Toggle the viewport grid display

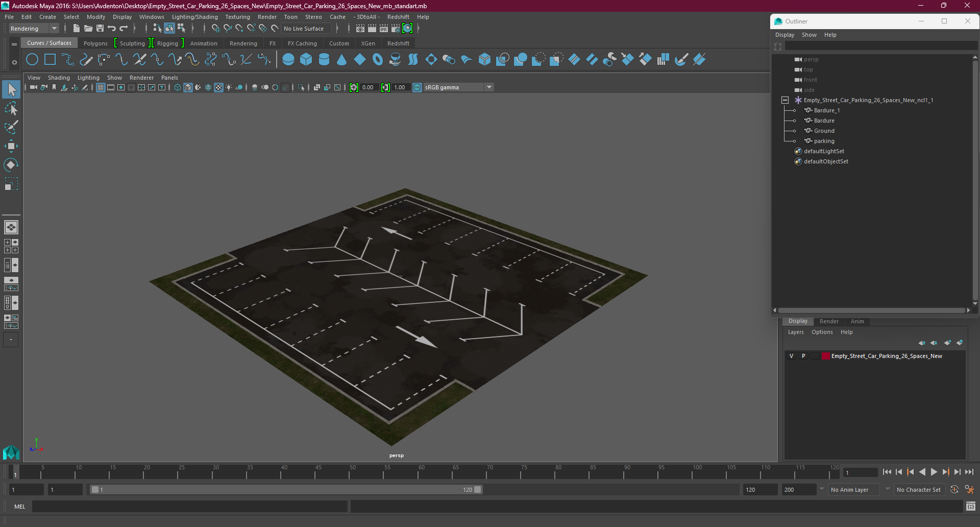tap(101, 88)
